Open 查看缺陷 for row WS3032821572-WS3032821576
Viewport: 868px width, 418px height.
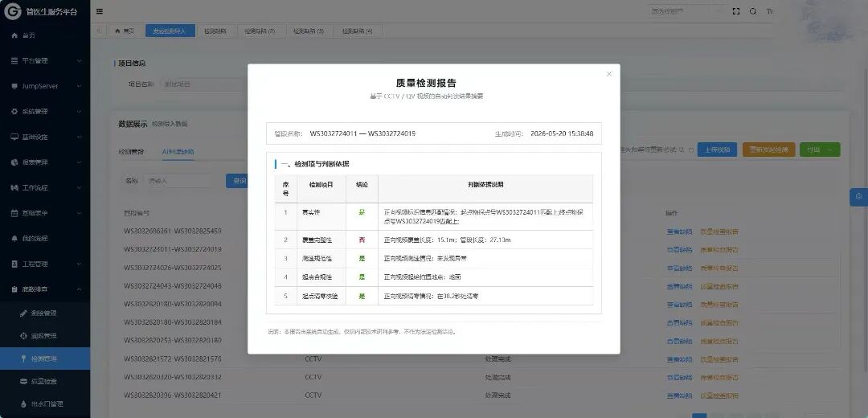tap(679, 359)
